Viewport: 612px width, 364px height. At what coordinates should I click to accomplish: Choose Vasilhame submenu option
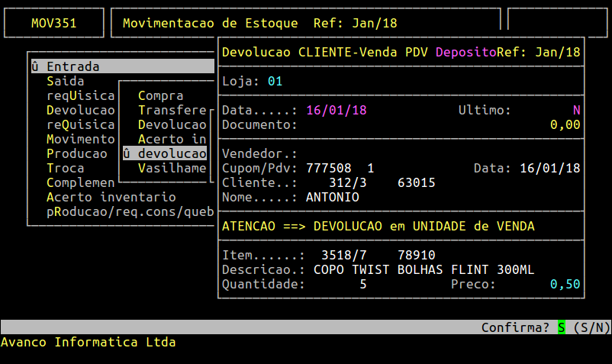pyautogui.click(x=172, y=168)
